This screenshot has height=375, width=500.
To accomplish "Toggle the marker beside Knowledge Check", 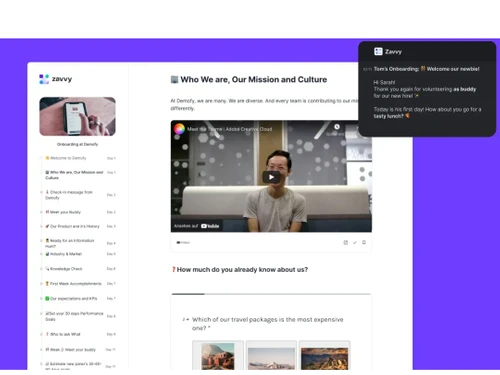I will point(41,269).
